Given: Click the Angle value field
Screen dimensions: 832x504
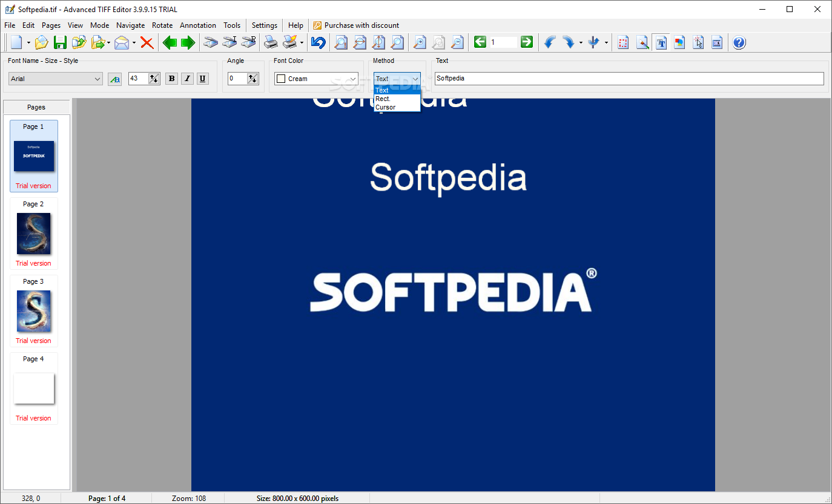Looking at the screenshot, I should (237, 79).
